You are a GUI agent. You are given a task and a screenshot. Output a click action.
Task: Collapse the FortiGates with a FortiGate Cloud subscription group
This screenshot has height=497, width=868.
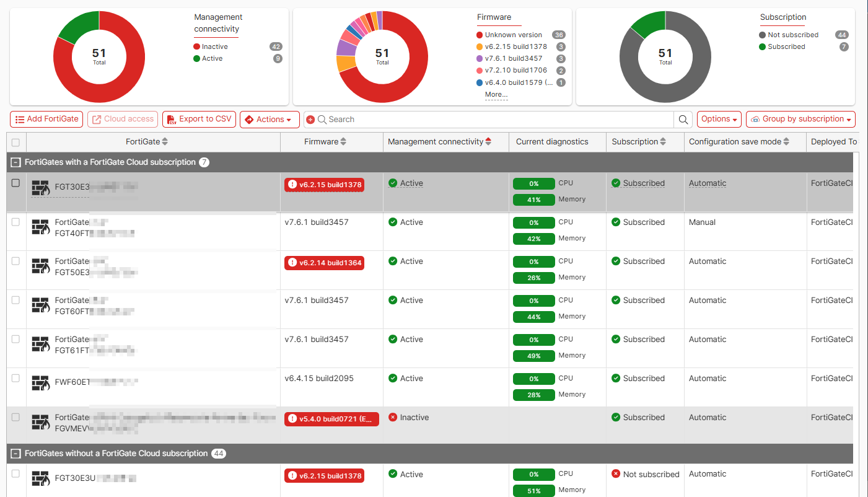coord(15,162)
